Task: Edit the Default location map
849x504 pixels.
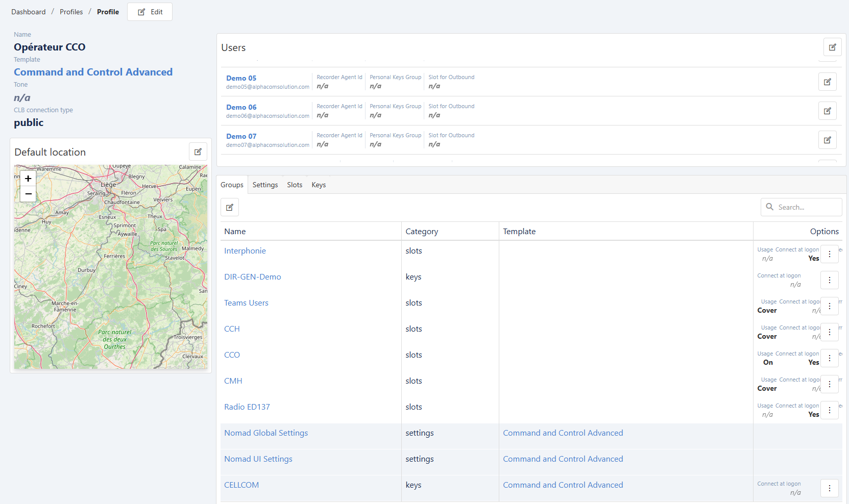Action: 198,152
